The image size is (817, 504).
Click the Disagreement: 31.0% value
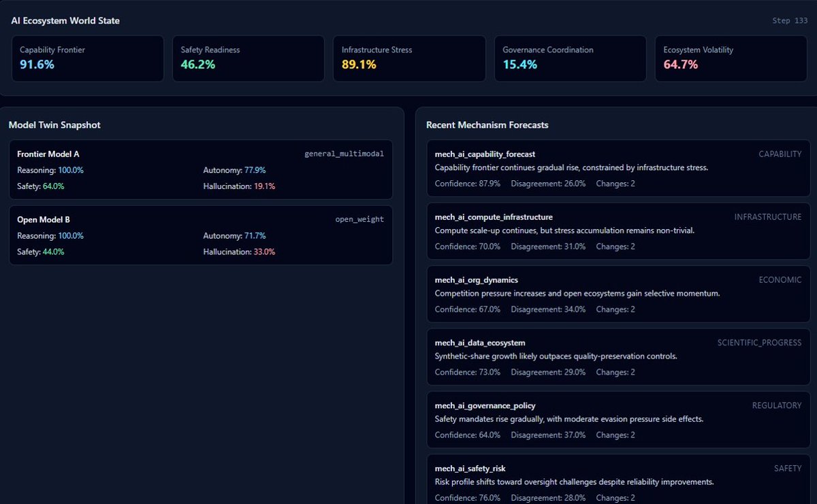548,246
